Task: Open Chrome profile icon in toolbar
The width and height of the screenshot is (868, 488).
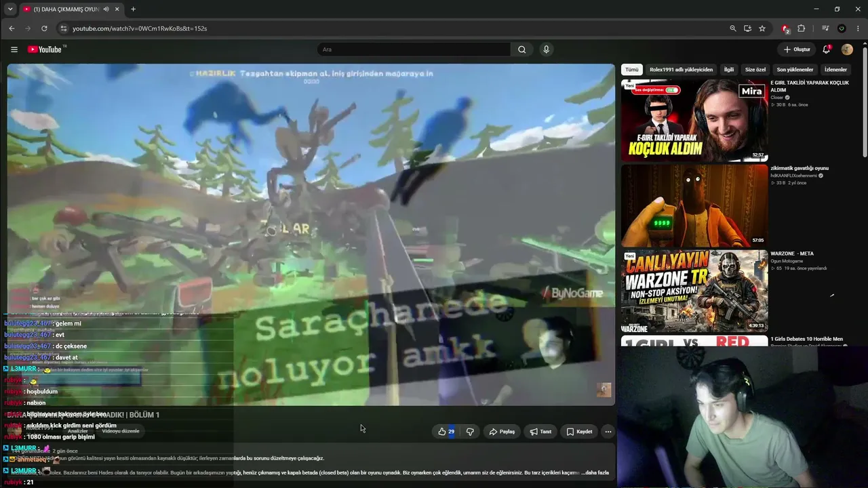Action: coord(842,28)
